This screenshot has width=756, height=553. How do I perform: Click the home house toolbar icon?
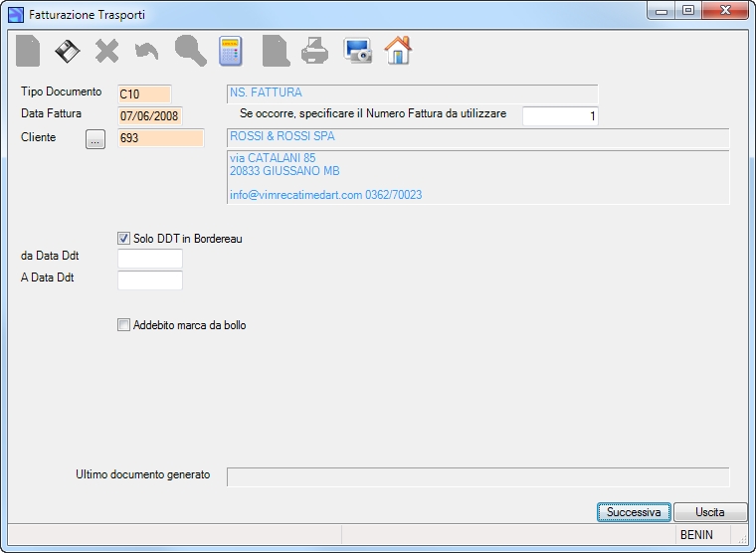click(398, 50)
